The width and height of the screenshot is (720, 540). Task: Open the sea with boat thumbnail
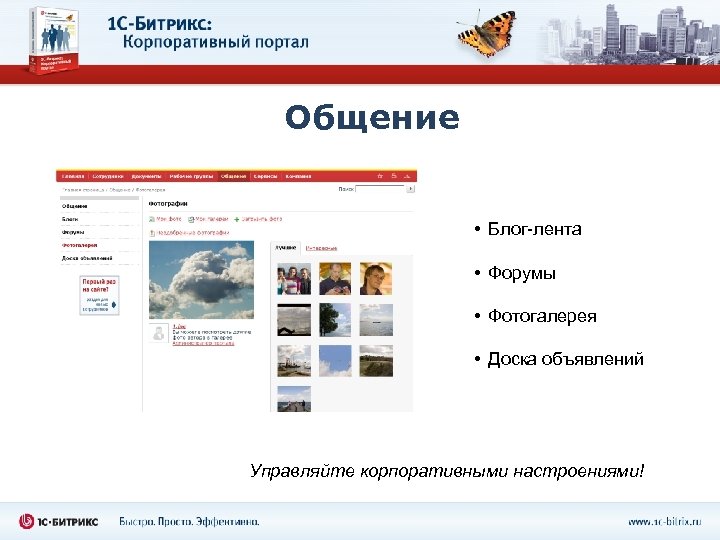pyautogui.click(x=376, y=320)
